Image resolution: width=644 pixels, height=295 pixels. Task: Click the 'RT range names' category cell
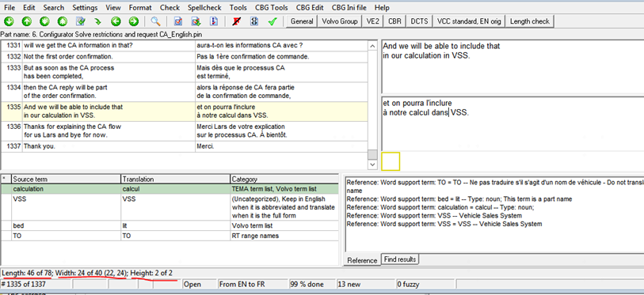(284, 236)
